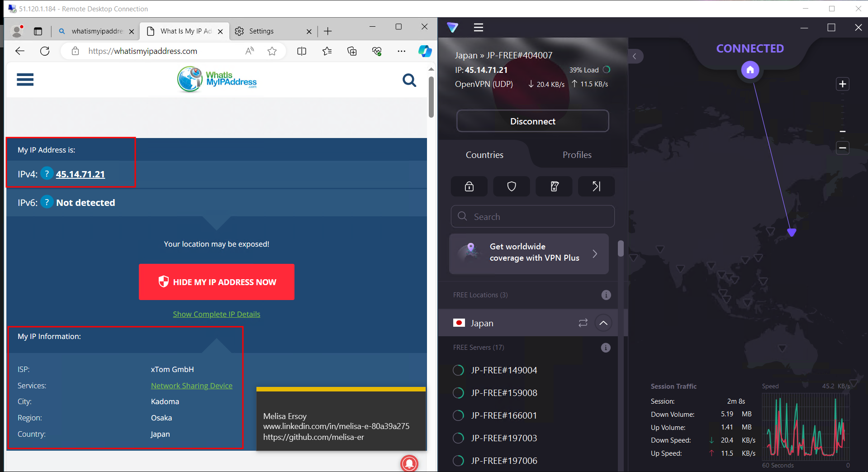Switch to first whatismyipaddress browser tab
868x472 pixels.
(96, 31)
